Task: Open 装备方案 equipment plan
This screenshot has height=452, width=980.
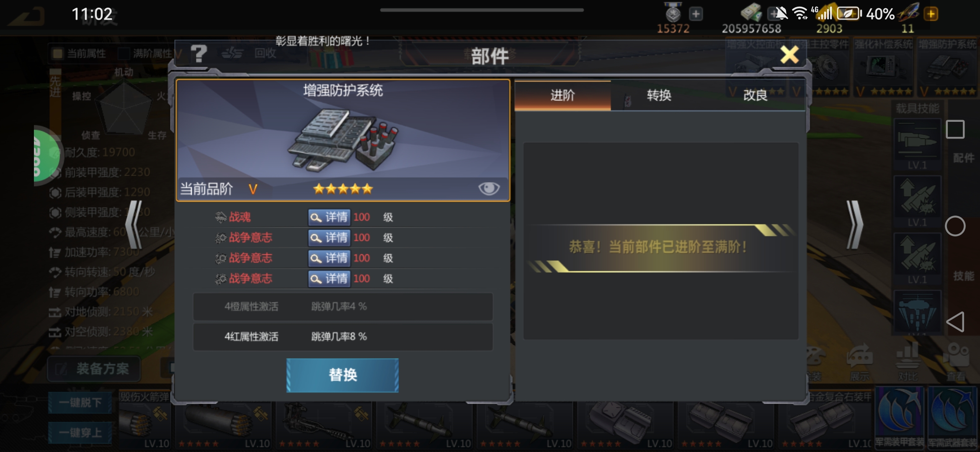Action: [94, 369]
